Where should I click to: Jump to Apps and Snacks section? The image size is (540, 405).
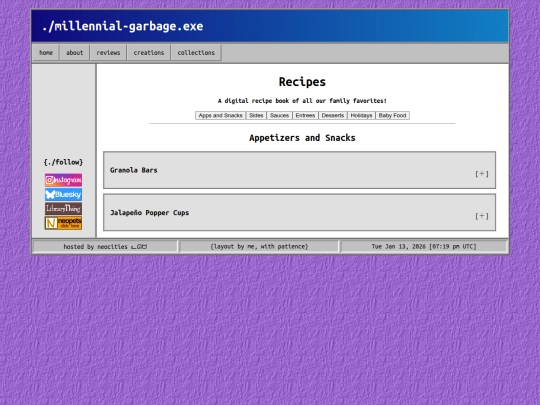click(x=220, y=115)
